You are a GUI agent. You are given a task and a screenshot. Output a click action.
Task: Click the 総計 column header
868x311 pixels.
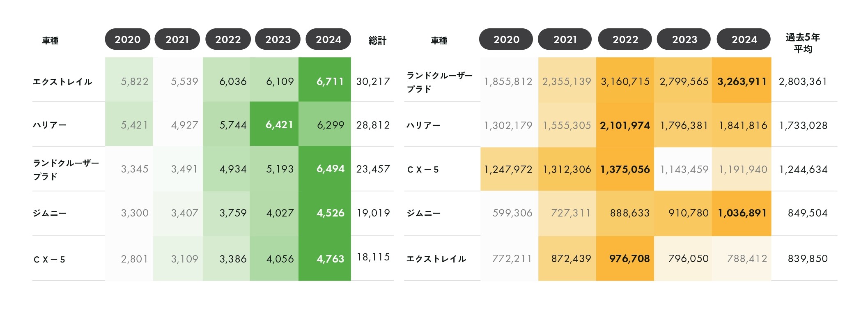(377, 41)
